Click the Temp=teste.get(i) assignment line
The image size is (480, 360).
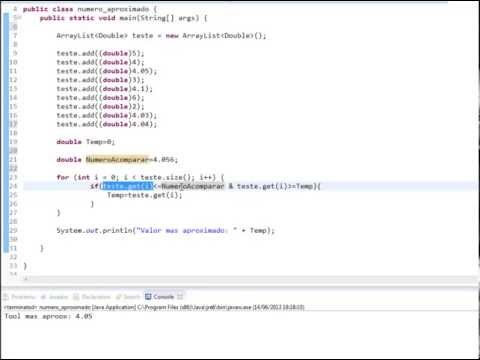[x=144, y=195]
